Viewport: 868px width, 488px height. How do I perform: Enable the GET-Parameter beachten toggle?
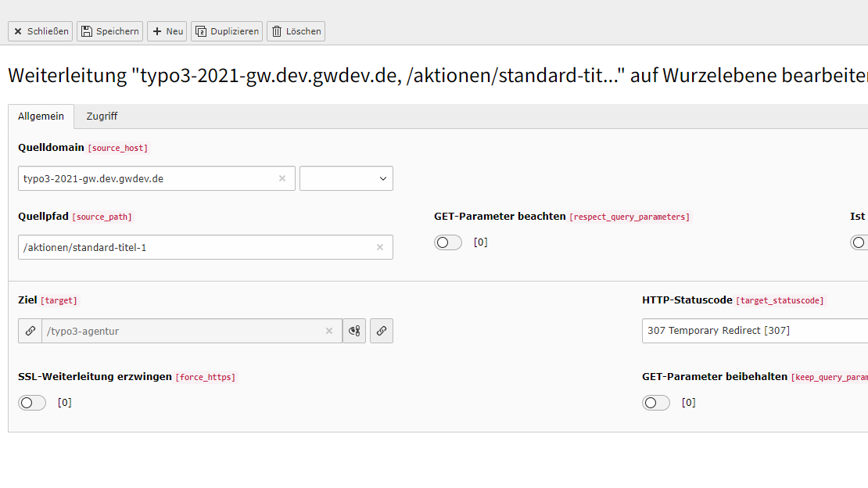pyautogui.click(x=448, y=242)
